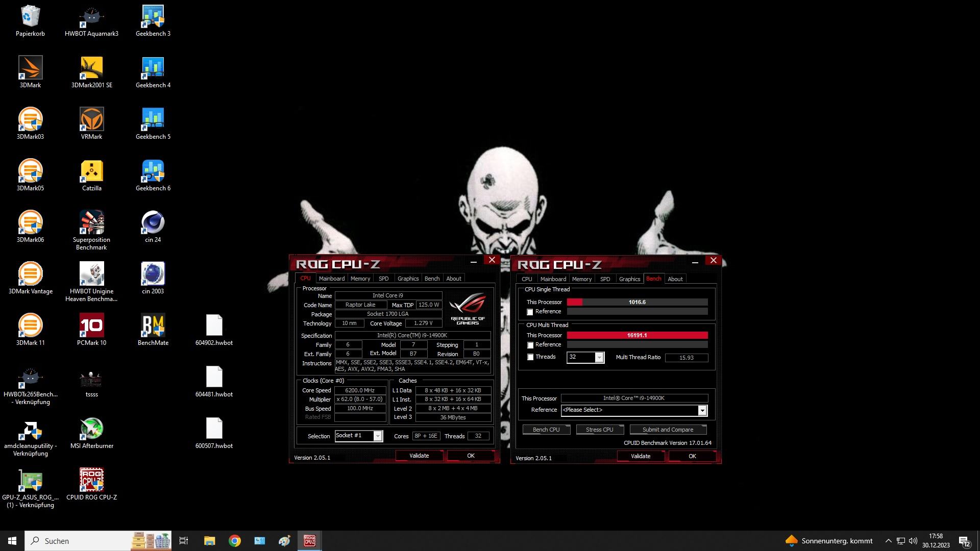980x551 pixels.
Task: Click the Submit and Compare button
Action: click(x=667, y=430)
